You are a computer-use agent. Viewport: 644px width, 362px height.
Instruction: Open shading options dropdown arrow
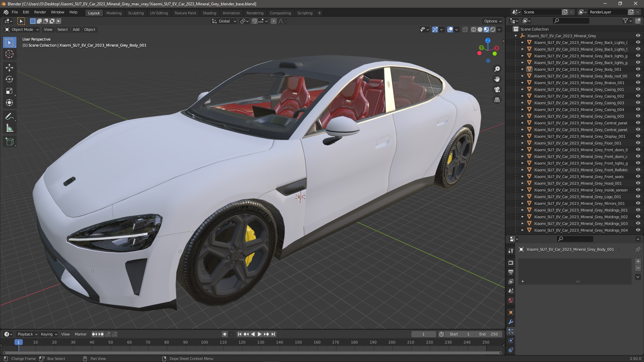point(499,29)
